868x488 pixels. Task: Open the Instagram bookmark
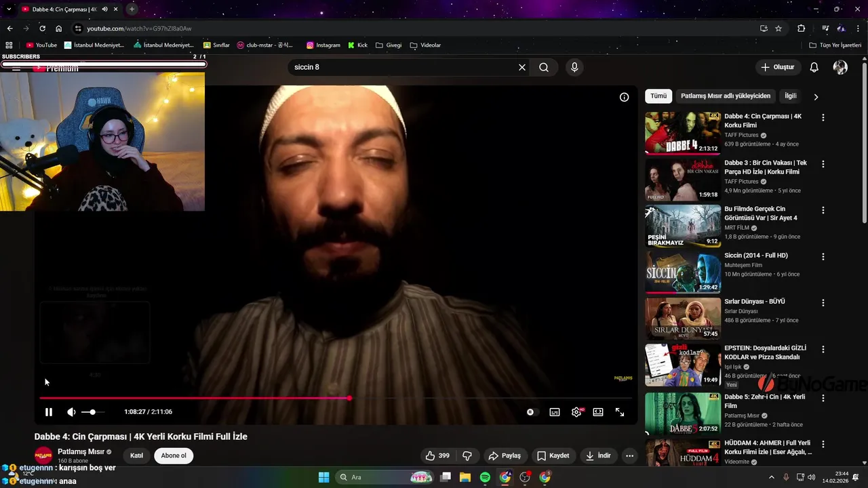[x=323, y=45]
